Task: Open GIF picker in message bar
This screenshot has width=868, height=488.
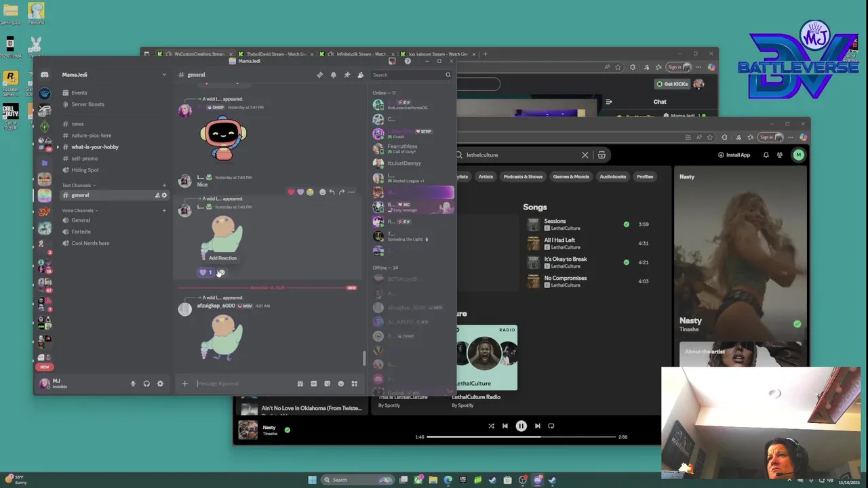Action: (314, 384)
